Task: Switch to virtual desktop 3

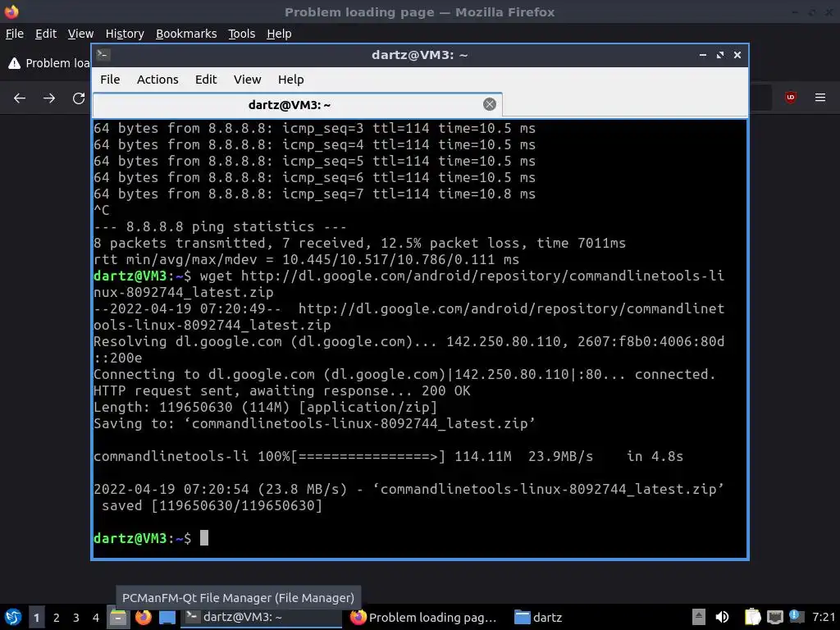Action: click(x=76, y=618)
